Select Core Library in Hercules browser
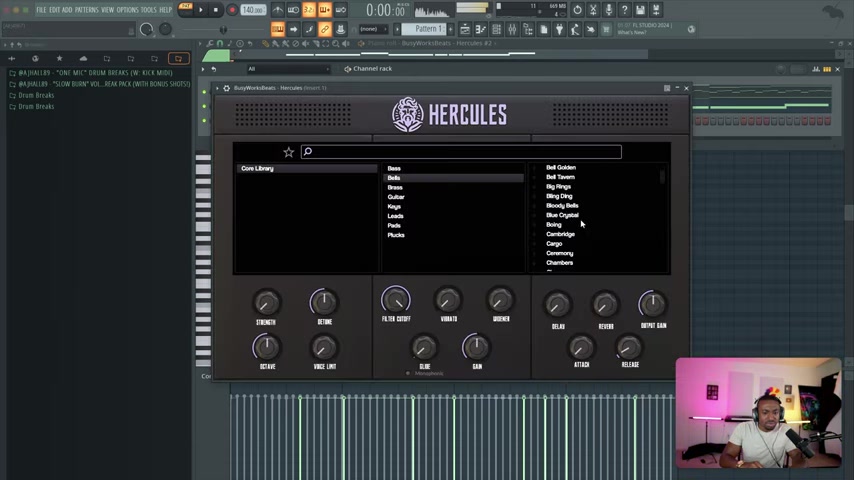This screenshot has width=854, height=480. [307, 168]
